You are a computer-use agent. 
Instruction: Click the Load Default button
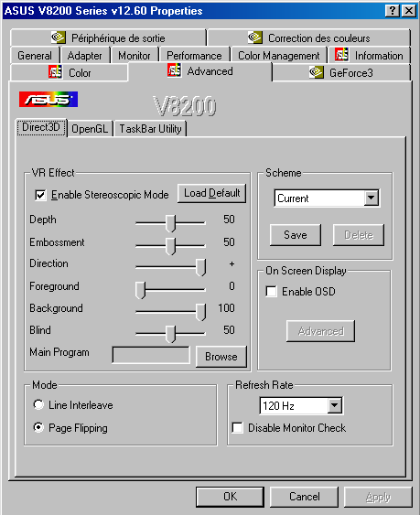(x=212, y=193)
